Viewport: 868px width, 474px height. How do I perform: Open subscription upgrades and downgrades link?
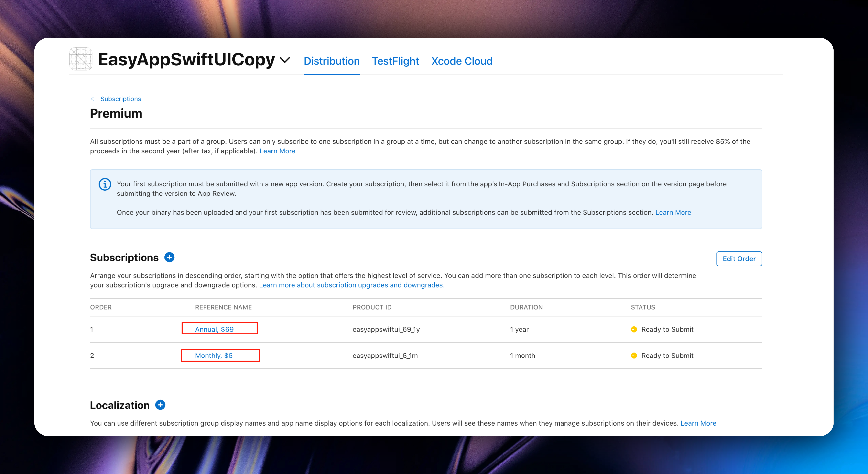click(x=351, y=285)
